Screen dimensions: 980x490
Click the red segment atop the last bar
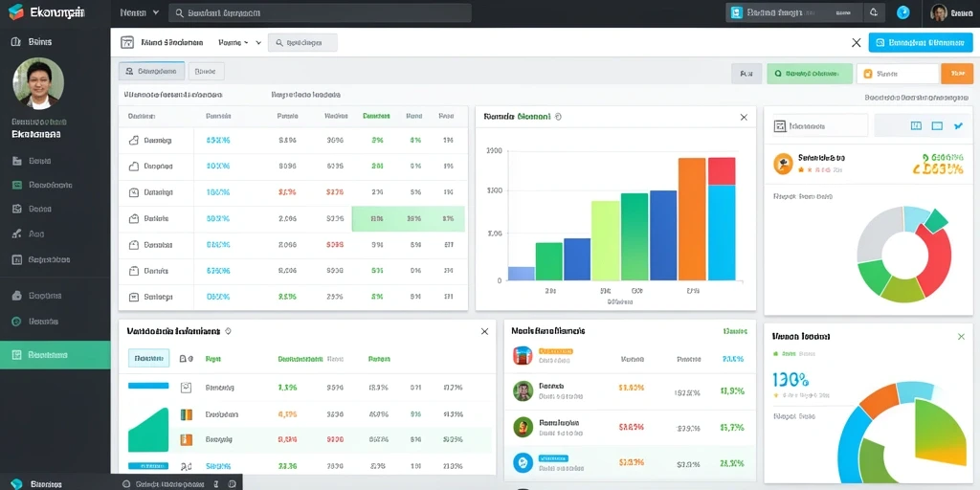(x=722, y=170)
